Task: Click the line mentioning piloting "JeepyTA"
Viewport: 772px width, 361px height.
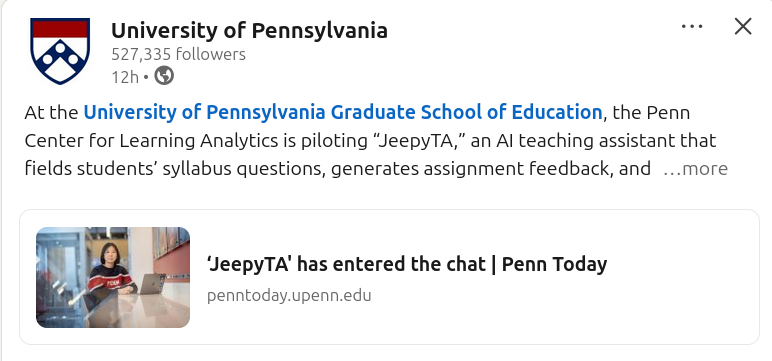Action: (x=370, y=141)
